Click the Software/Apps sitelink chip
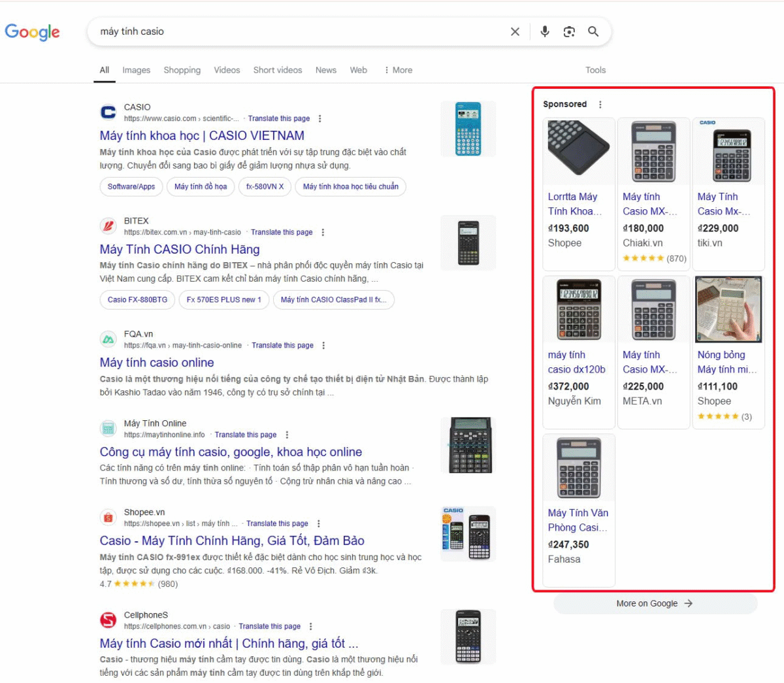784x683 pixels. coord(131,187)
